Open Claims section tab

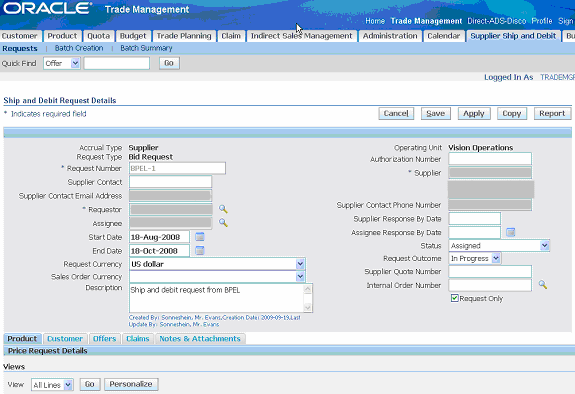tap(138, 339)
